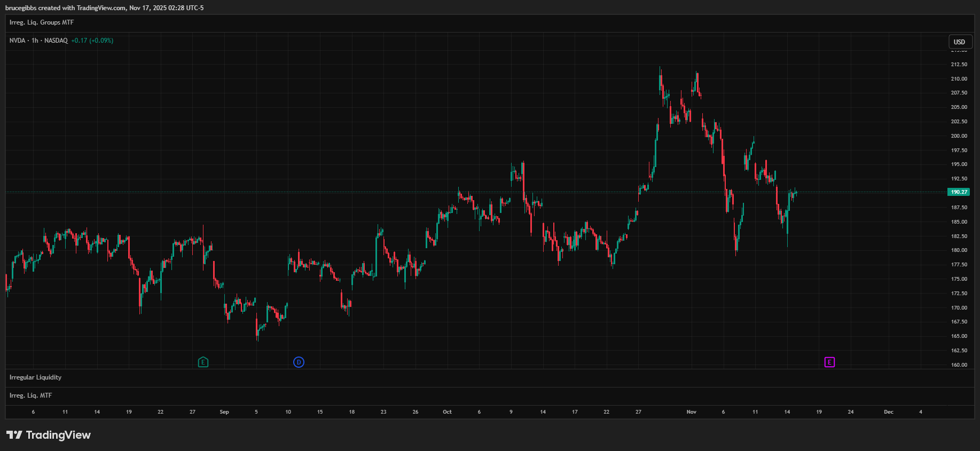Click the 160.00 price level on scale
This screenshot has height=451, width=980.
pos(959,365)
